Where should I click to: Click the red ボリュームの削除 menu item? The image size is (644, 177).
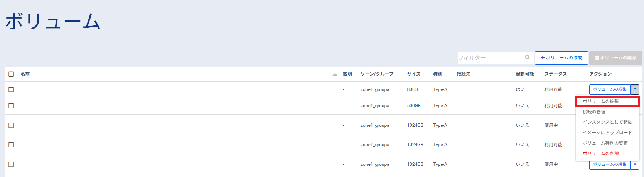pyautogui.click(x=600, y=153)
